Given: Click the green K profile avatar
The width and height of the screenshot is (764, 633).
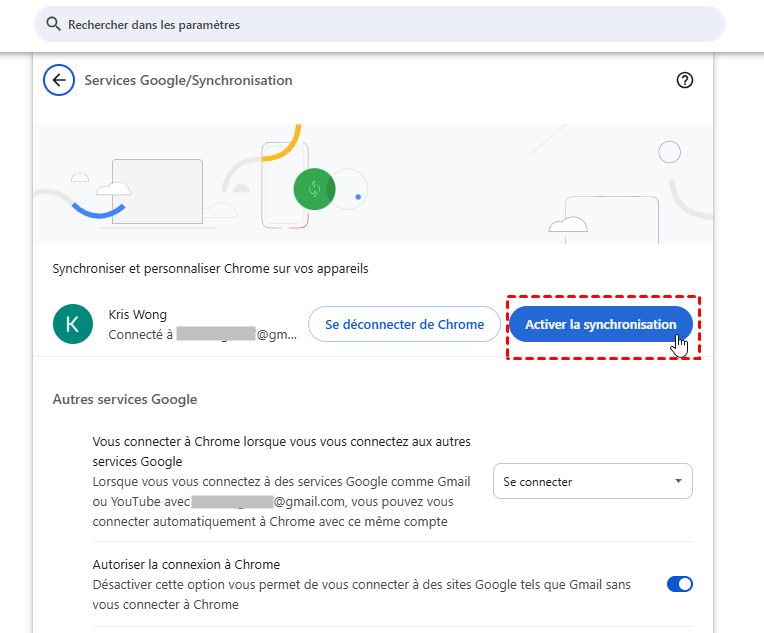Looking at the screenshot, I should [72, 324].
